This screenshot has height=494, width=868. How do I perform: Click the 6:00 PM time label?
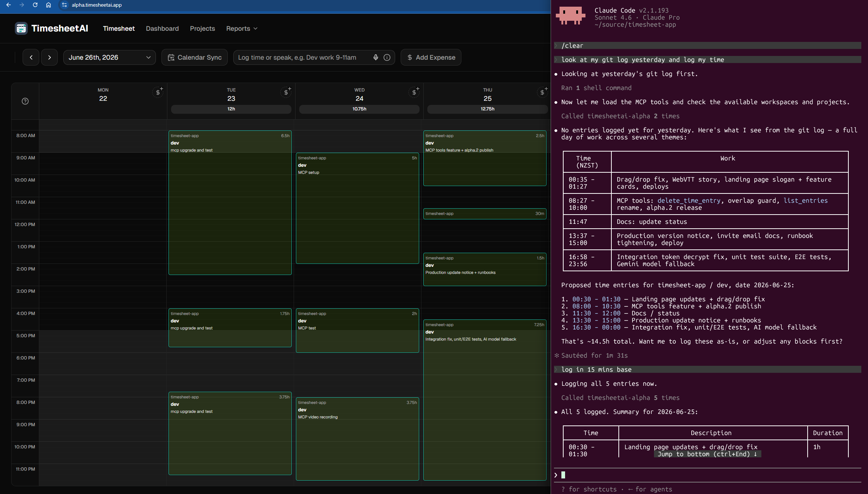(26, 358)
